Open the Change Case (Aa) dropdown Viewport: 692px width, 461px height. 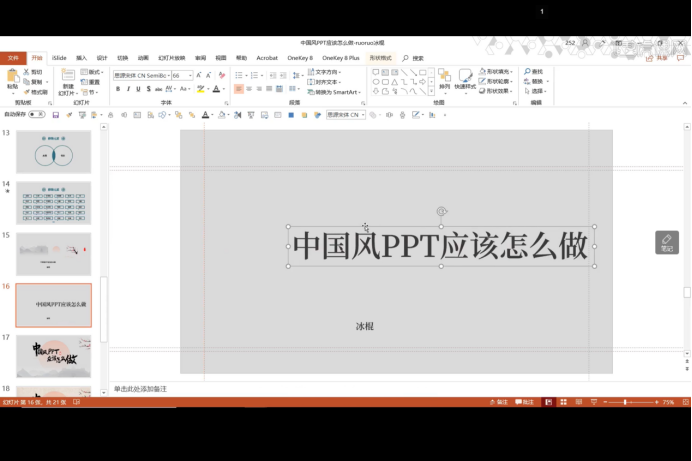point(184,89)
